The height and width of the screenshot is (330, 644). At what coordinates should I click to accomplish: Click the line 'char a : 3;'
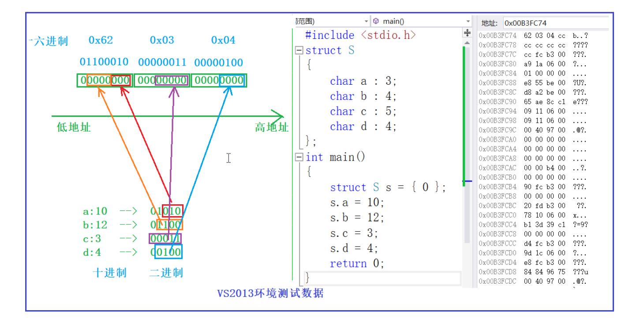363,81
